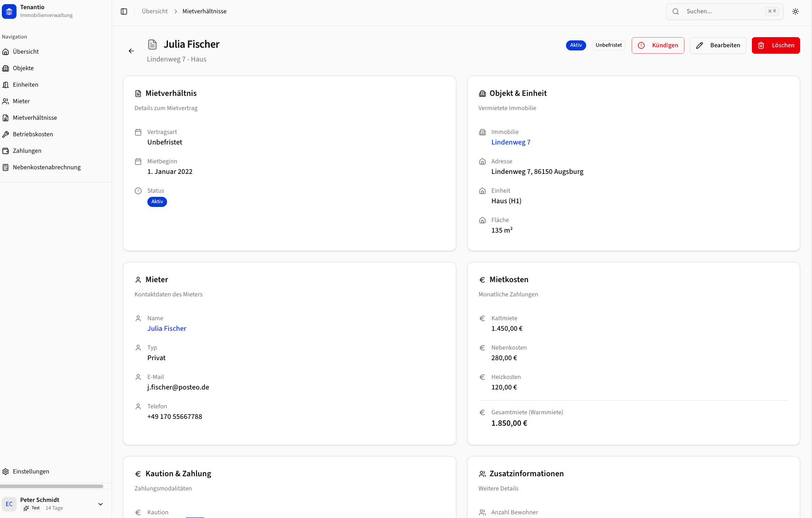Click the Nebenkostenabrechnung calculator icon
Image resolution: width=812 pixels, height=518 pixels.
[x=6, y=167]
